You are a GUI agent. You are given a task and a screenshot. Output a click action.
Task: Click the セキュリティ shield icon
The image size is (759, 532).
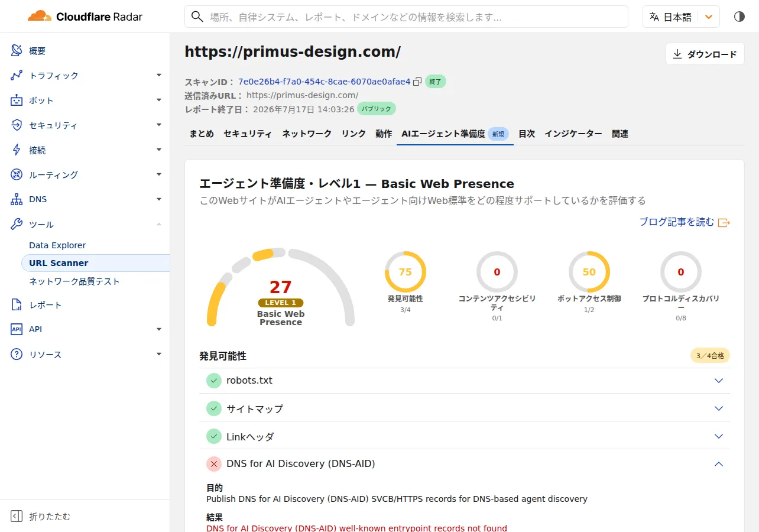[x=17, y=125]
